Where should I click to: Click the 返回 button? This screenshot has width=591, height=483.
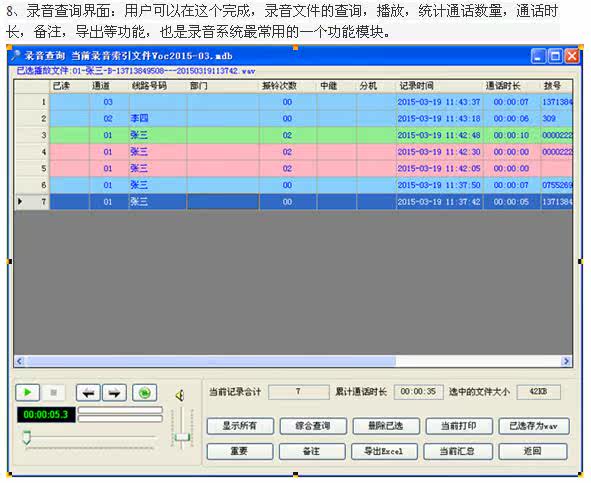click(533, 451)
